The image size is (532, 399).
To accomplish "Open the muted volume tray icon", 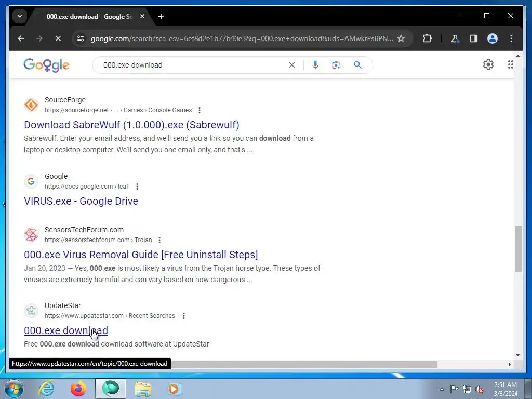I will tap(480, 390).
